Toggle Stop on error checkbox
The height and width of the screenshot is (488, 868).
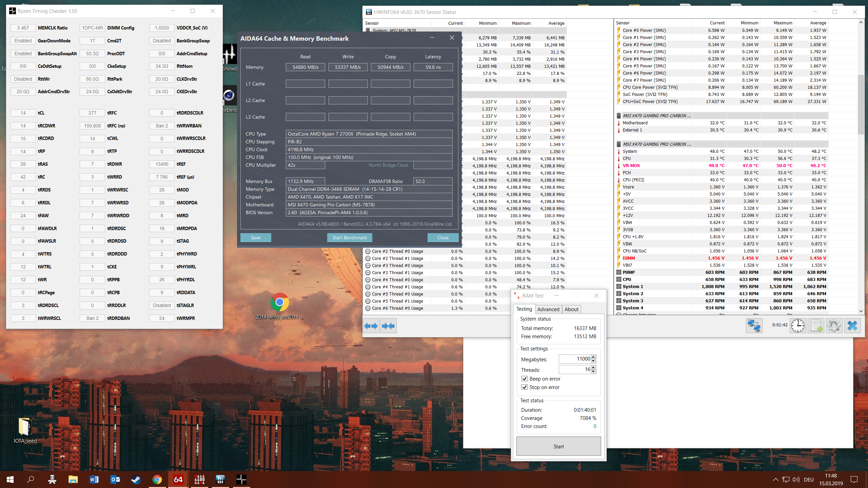point(525,387)
